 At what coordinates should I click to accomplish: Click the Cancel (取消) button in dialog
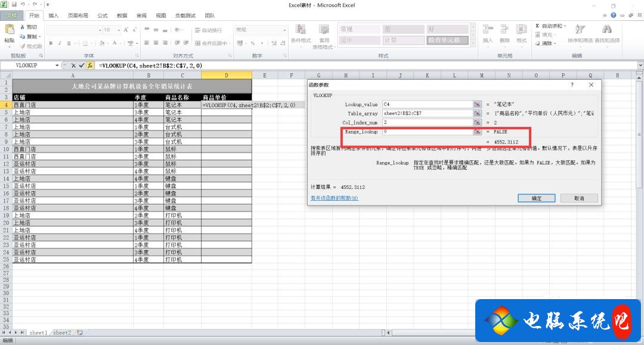579,198
